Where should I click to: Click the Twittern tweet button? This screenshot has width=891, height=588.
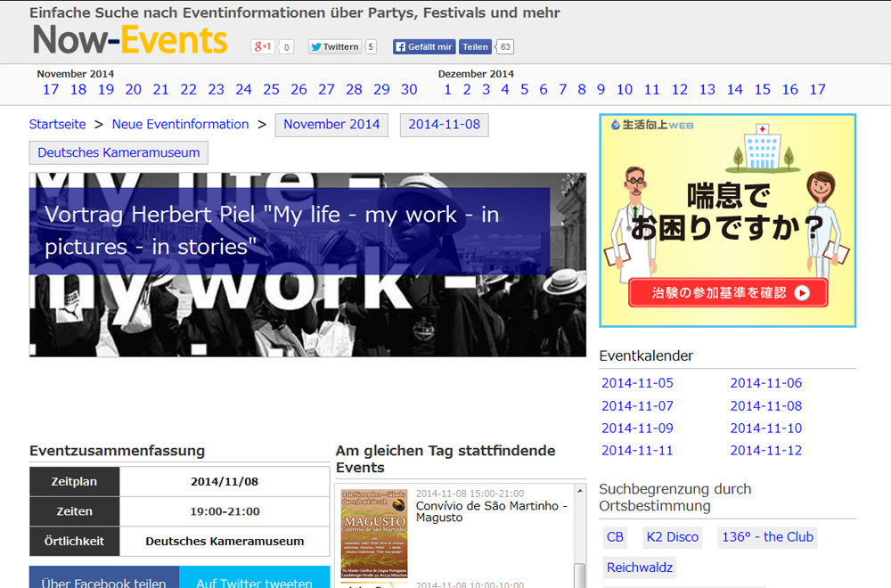tap(335, 46)
